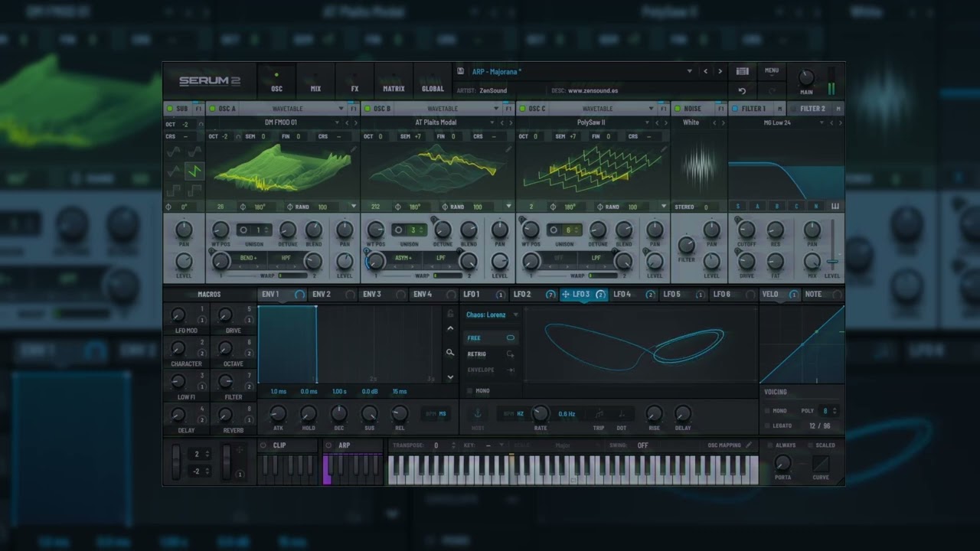Viewport: 980px width, 551px height.
Task: Next wavetable arrow for DM FMOD 01
Action: click(x=354, y=122)
